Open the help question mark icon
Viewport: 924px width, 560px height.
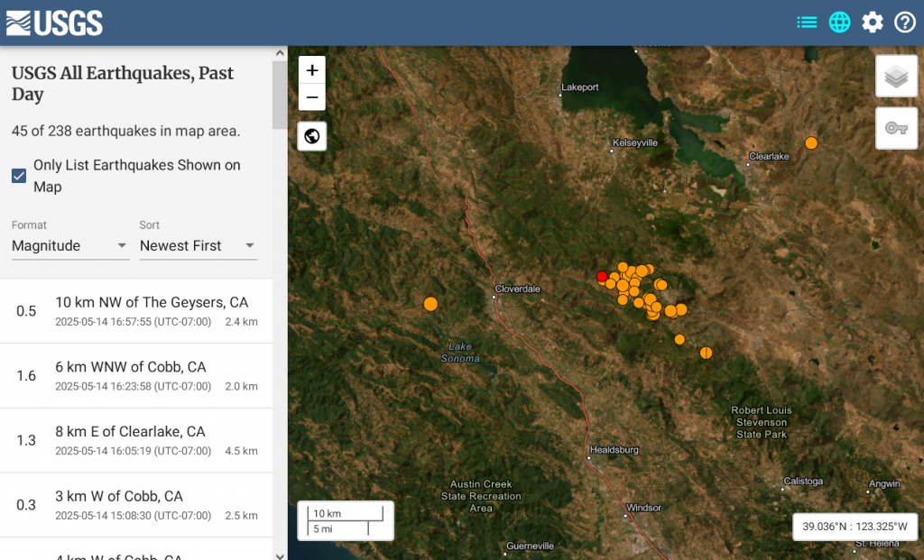(x=904, y=23)
